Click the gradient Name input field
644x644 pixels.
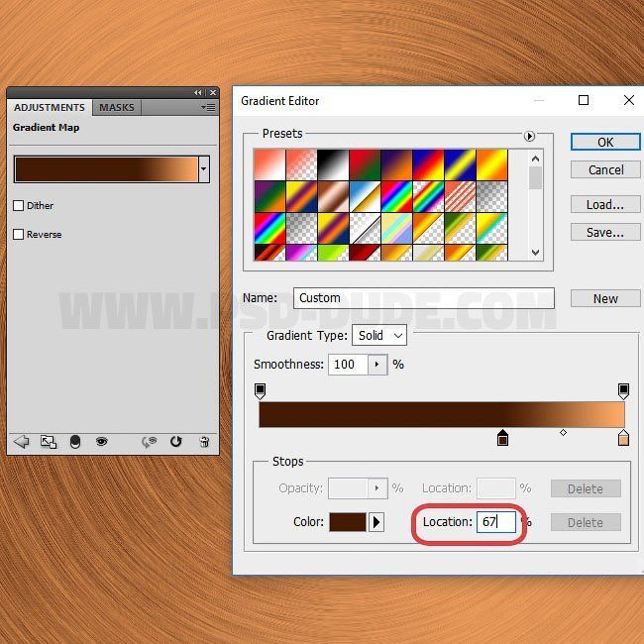pyautogui.click(x=424, y=298)
